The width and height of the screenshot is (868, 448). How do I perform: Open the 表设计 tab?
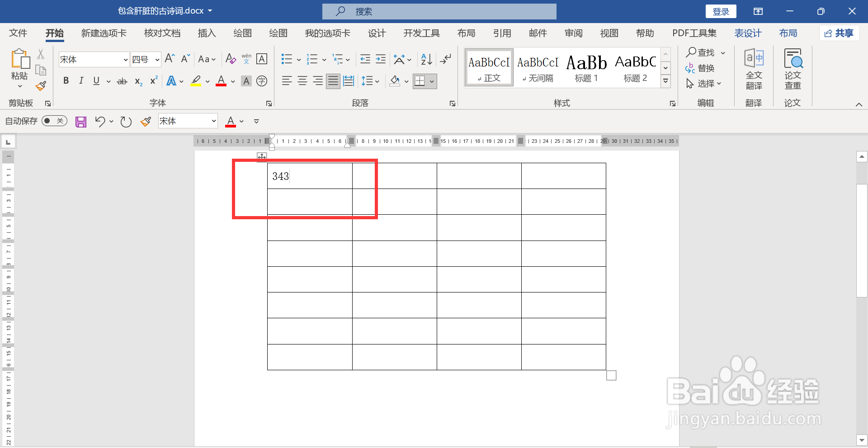[x=748, y=33]
